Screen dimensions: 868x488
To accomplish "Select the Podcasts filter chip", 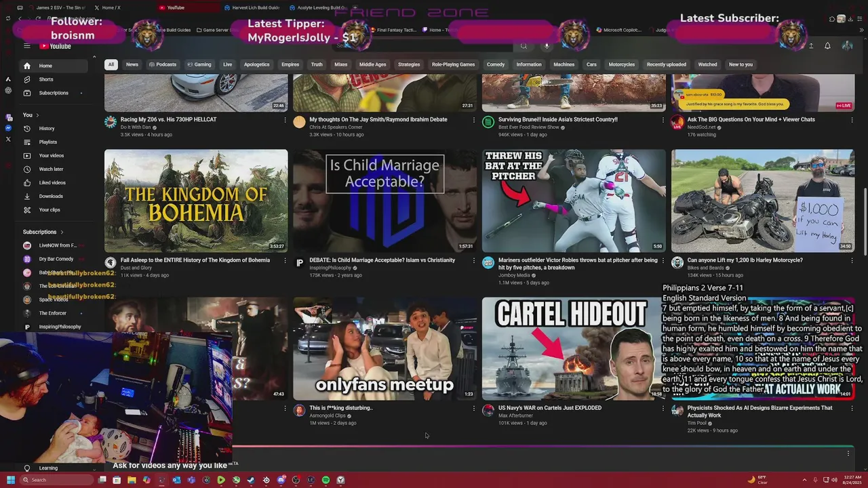I will pos(163,64).
